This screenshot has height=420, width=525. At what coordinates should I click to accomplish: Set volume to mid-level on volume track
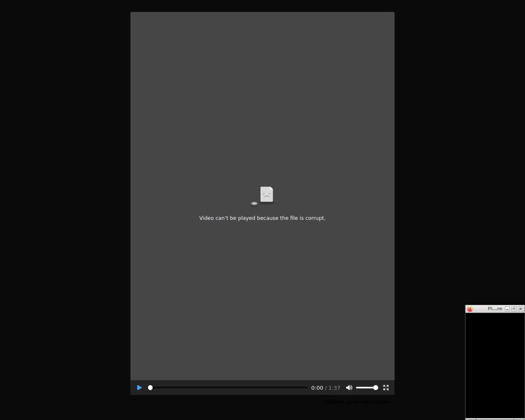[367, 388]
